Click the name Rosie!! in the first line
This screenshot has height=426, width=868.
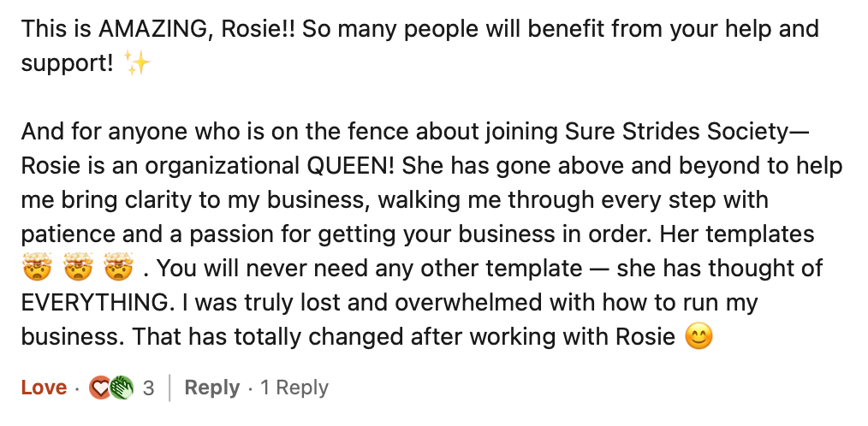pos(259,29)
